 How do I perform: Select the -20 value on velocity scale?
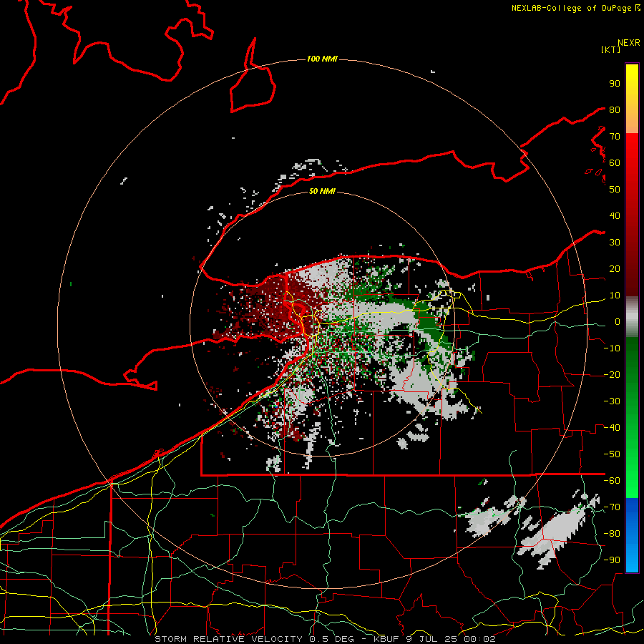pos(612,375)
